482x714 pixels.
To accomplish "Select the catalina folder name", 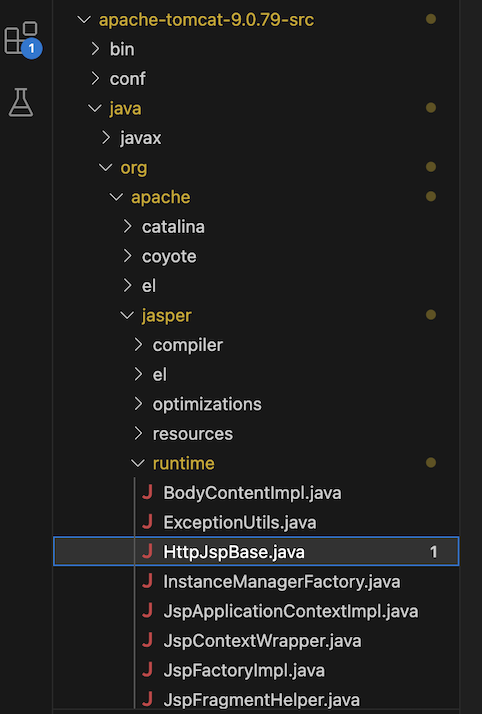I will coord(173,227).
